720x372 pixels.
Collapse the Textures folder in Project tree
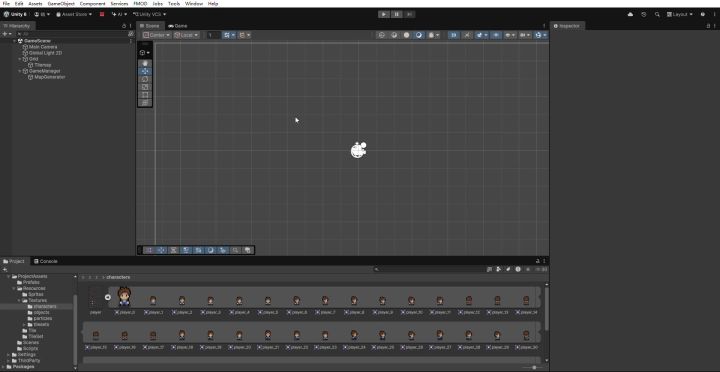(x=19, y=300)
